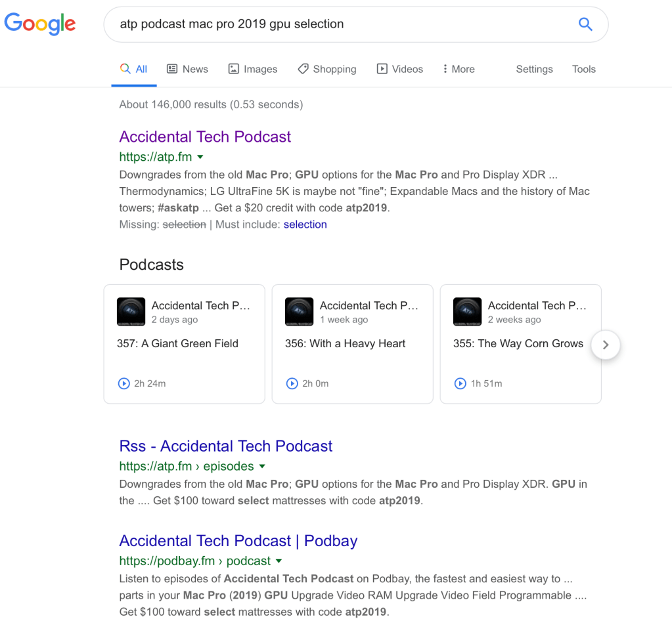Open the Videos results tab

(x=399, y=69)
